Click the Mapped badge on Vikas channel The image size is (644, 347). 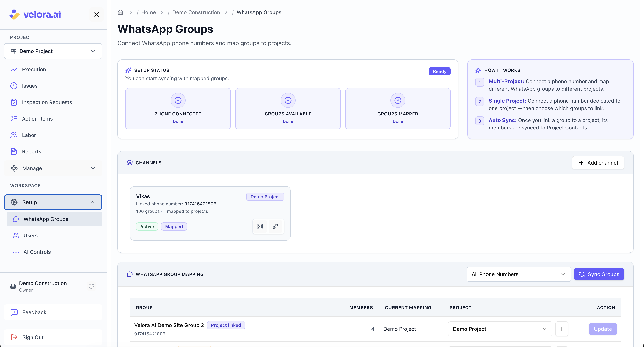pos(174,226)
